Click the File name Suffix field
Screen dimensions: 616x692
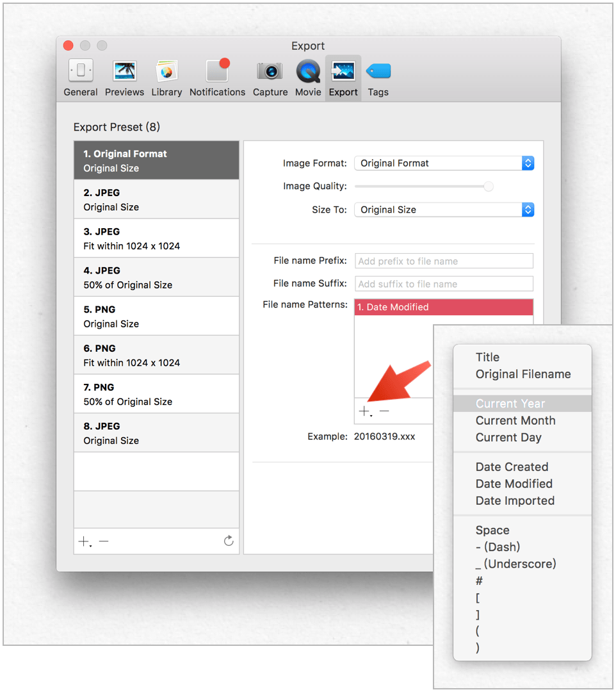pyautogui.click(x=444, y=284)
